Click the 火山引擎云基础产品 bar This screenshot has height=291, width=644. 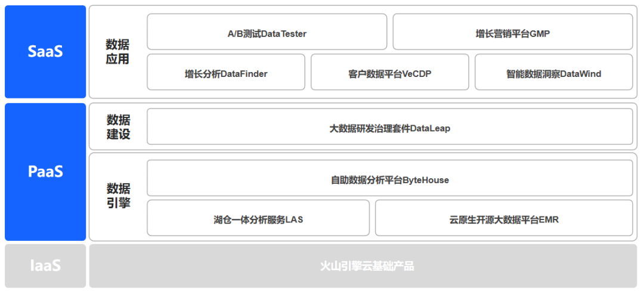pos(363,265)
